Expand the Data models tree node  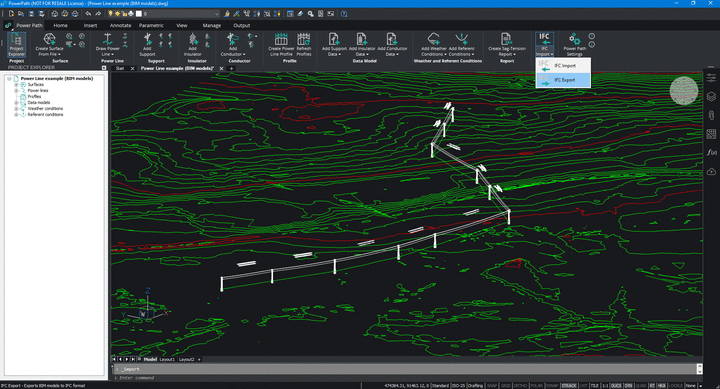(x=16, y=102)
